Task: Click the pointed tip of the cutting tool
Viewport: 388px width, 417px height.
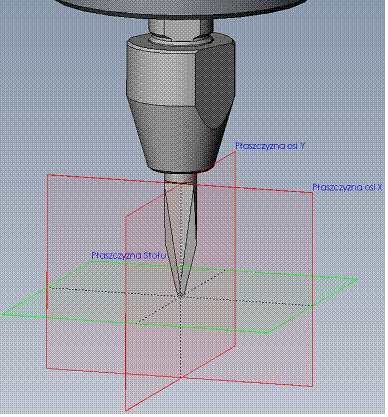Action: pyautogui.click(x=180, y=294)
